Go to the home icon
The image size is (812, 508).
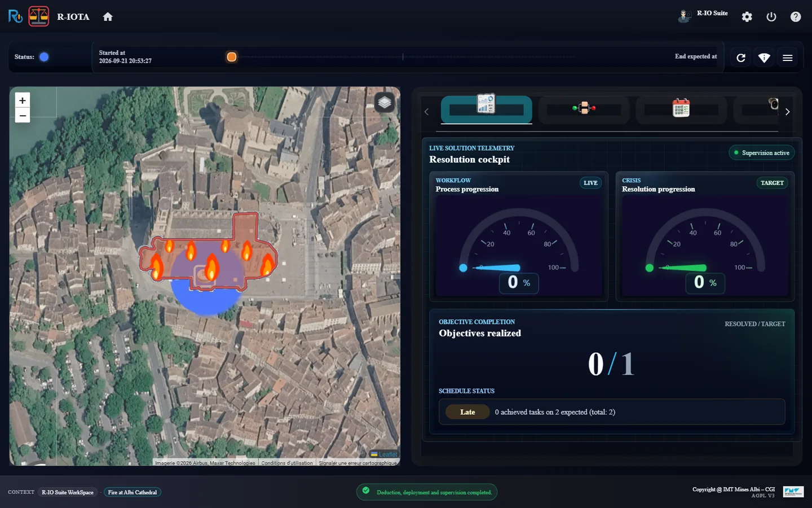coord(108,17)
